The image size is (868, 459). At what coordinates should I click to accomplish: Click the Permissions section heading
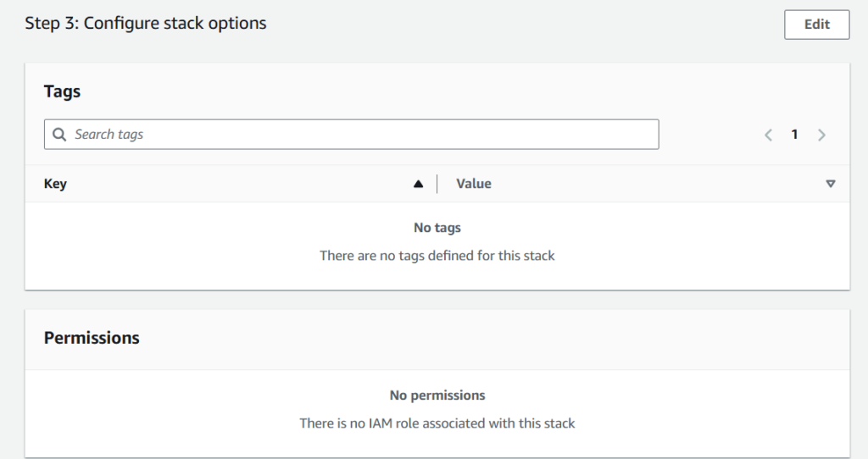[92, 338]
